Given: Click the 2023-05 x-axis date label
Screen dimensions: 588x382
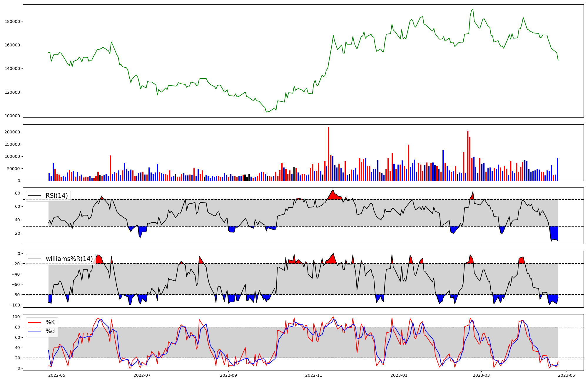Looking at the screenshot, I should 567,375.
